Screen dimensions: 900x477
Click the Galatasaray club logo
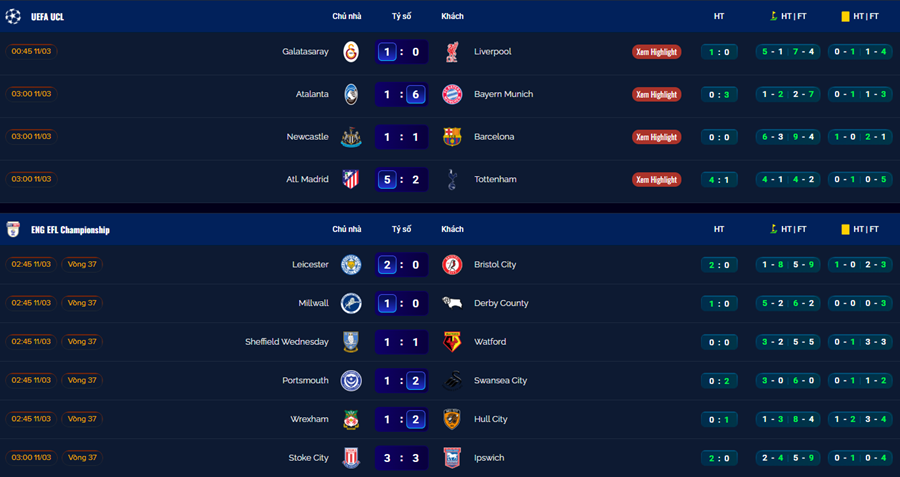[351, 51]
